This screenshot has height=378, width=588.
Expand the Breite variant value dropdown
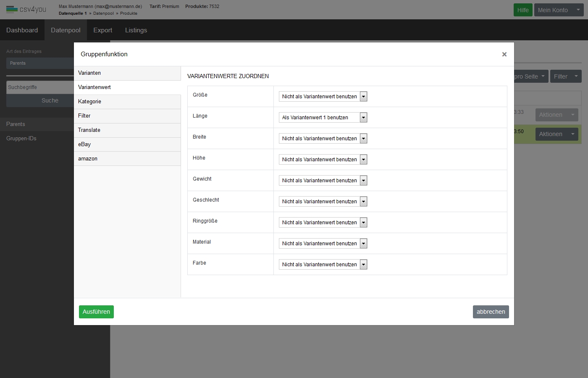323,139
